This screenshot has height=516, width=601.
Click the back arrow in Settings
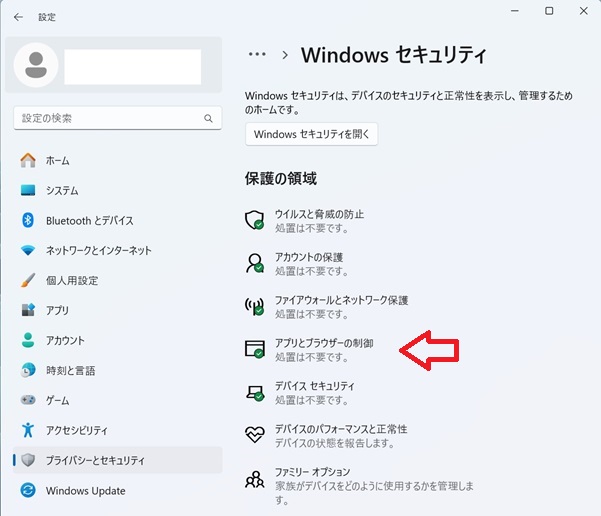pos(18,17)
